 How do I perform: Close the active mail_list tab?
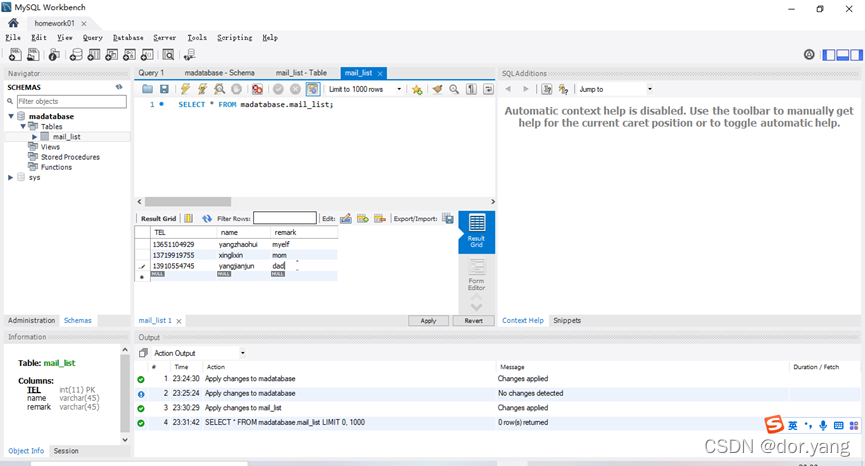click(380, 73)
